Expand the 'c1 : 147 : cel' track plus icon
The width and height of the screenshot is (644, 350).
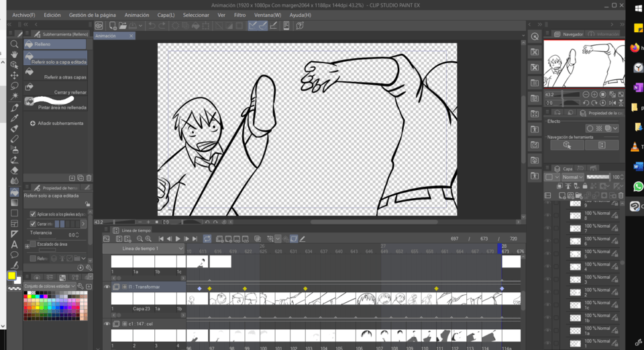(125, 324)
